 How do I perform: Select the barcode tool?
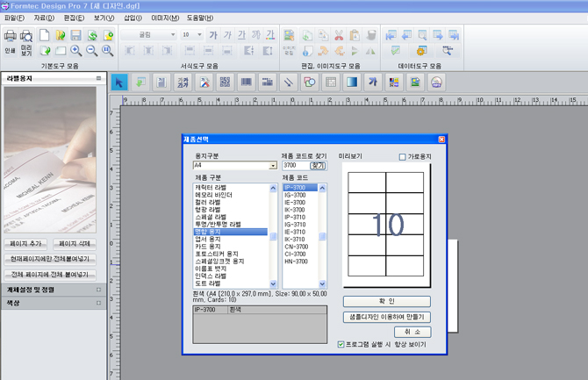(246, 82)
